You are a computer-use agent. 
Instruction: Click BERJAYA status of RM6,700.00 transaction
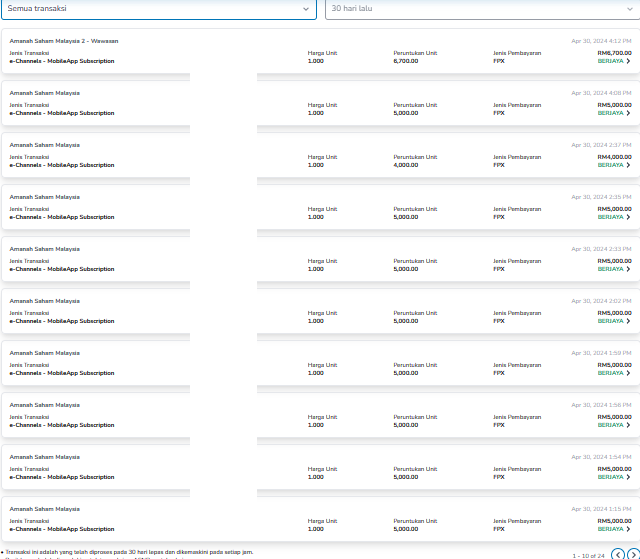point(611,61)
